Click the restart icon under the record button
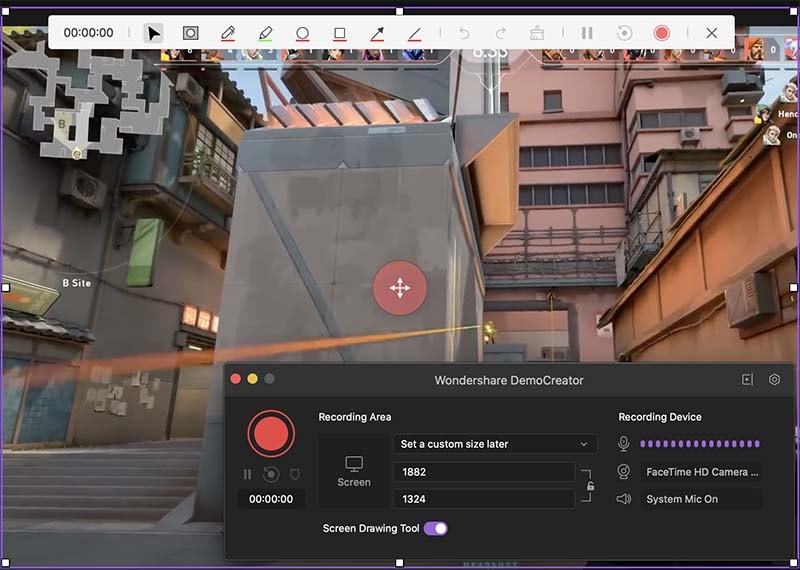This screenshot has height=570, width=800. (x=271, y=475)
